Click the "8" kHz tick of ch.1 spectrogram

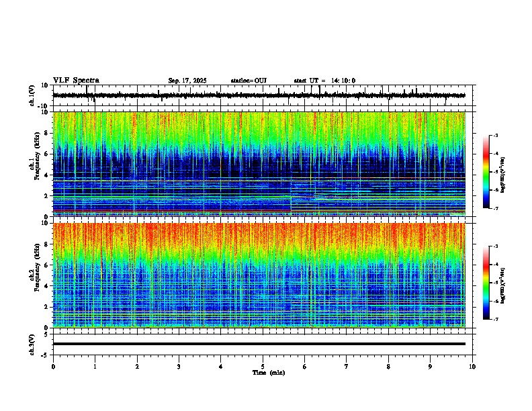[47, 133]
